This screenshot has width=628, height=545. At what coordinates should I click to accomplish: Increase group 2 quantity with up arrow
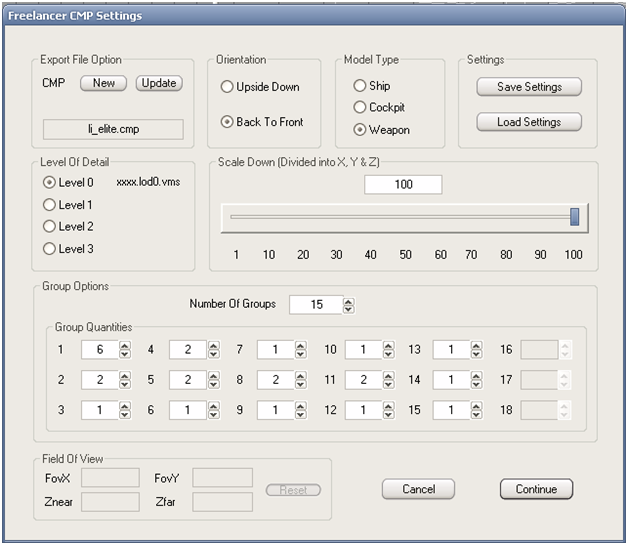click(125, 376)
